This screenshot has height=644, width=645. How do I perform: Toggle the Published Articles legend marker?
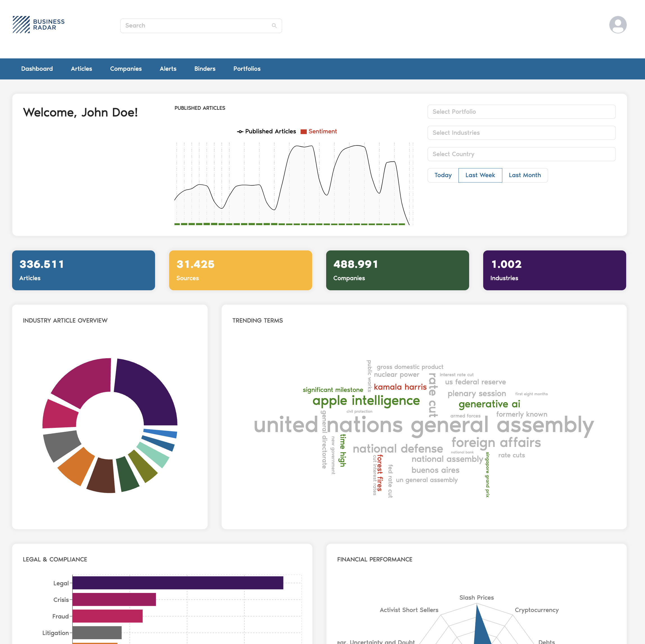240,131
